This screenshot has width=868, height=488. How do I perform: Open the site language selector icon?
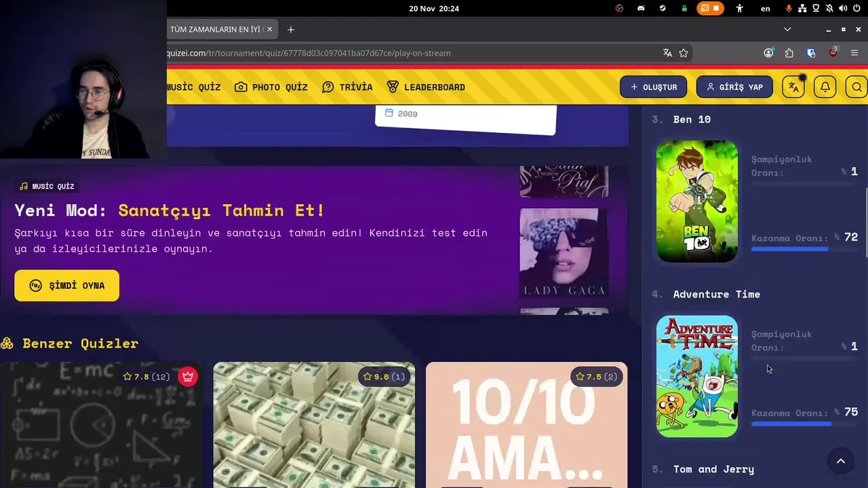click(x=793, y=87)
